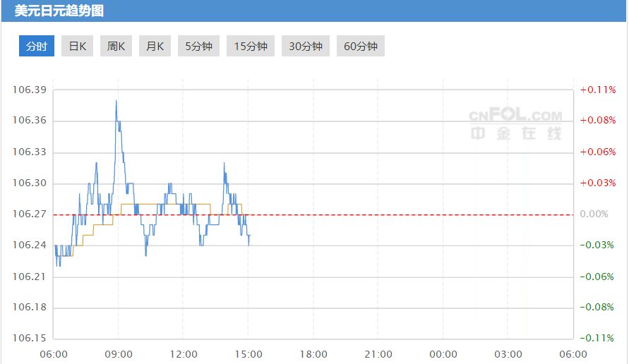Click the 美元日元趋势图 header title
This screenshot has width=629, height=364.
point(59,11)
